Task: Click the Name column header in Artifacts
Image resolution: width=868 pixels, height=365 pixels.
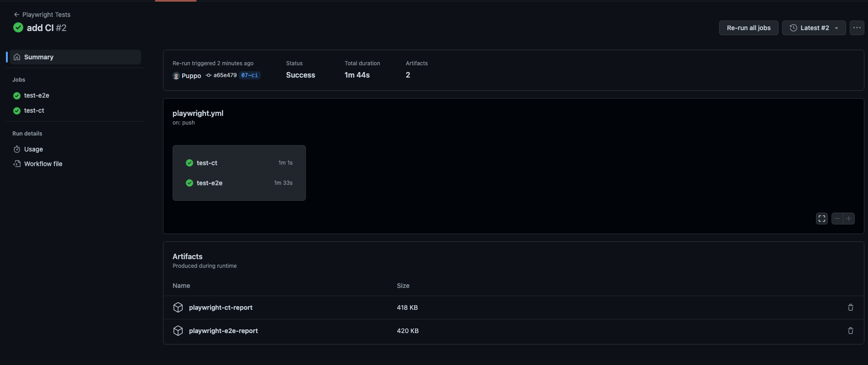Action: (x=181, y=286)
